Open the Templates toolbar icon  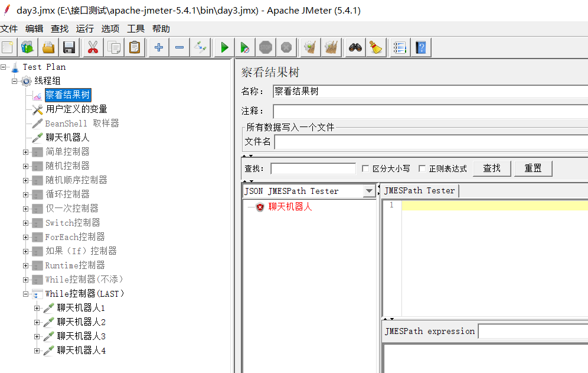click(27, 48)
